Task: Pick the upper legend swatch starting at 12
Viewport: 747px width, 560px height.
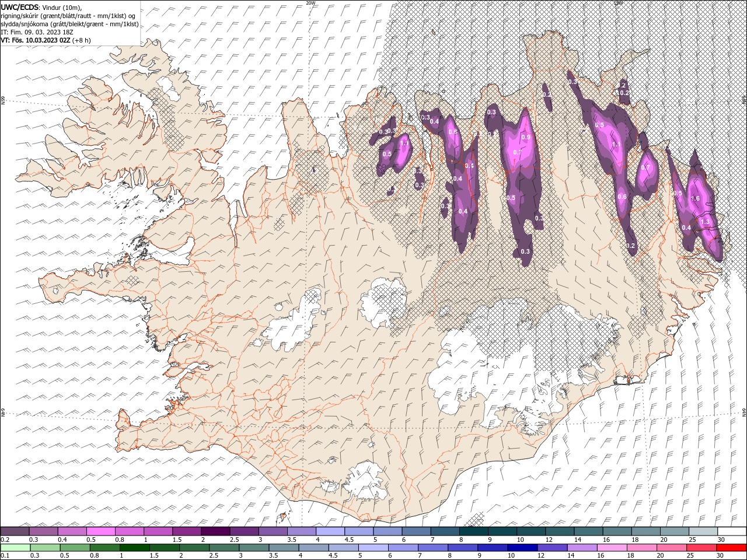Action: 560,531
